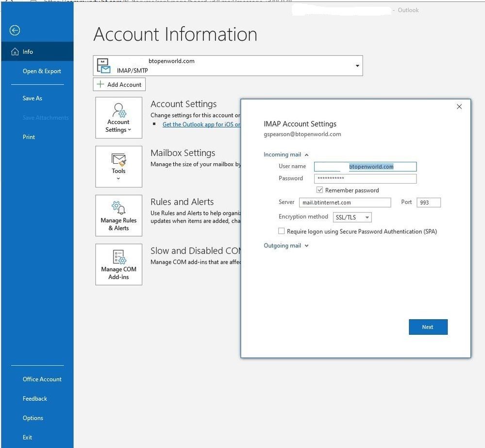This screenshot has height=448, width=485.
Task: Enable Require logon using Secure Password Authentication
Action: pos(282,231)
